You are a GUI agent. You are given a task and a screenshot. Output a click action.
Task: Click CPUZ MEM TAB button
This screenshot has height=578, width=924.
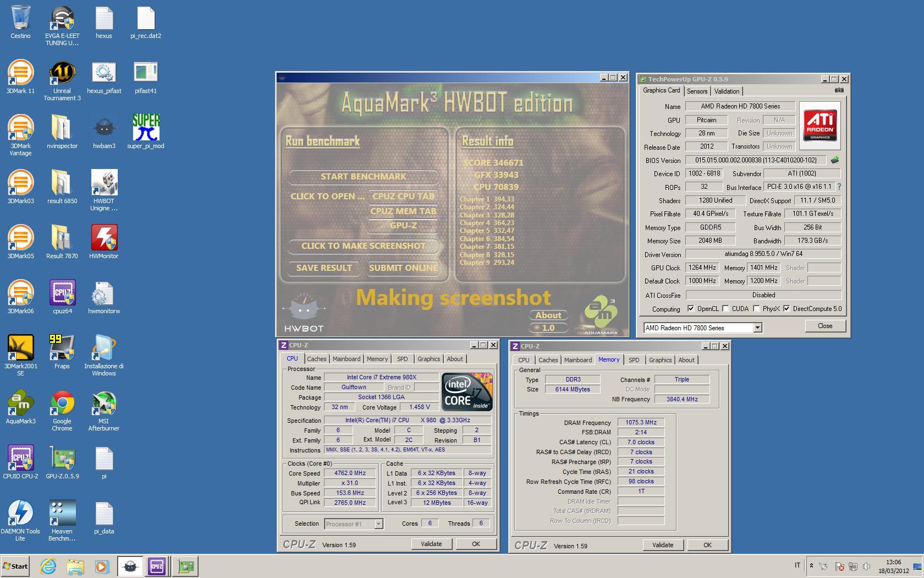pyautogui.click(x=403, y=211)
